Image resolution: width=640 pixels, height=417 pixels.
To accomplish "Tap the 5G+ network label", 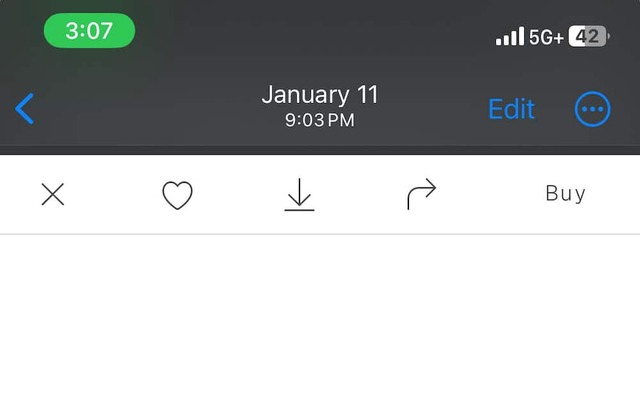I will (x=547, y=37).
